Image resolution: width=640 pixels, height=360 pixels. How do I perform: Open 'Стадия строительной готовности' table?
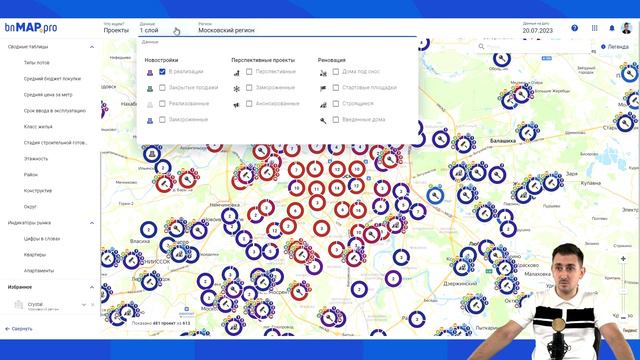click(56, 143)
